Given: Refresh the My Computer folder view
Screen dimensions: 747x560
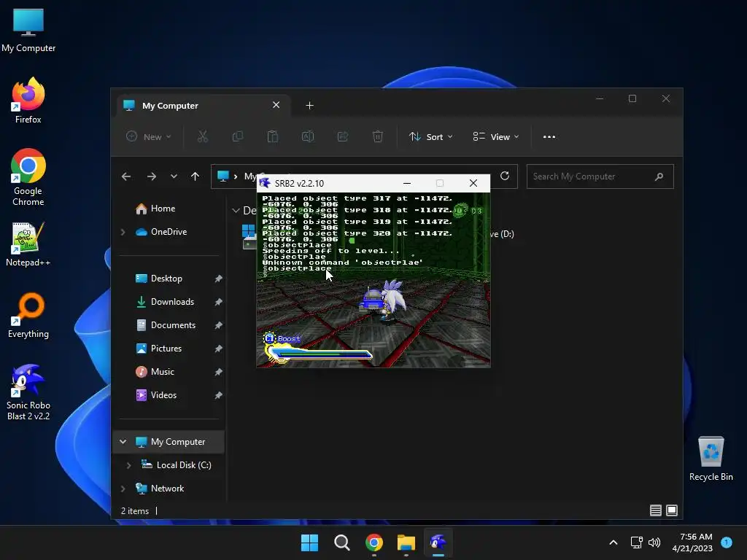Looking at the screenshot, I should click(x=505, y=176).
